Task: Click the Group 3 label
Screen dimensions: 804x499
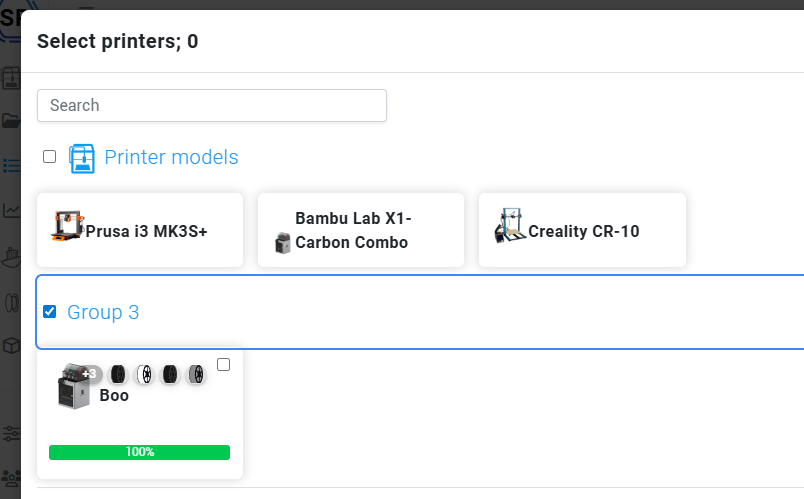Action: coord(103,312)
